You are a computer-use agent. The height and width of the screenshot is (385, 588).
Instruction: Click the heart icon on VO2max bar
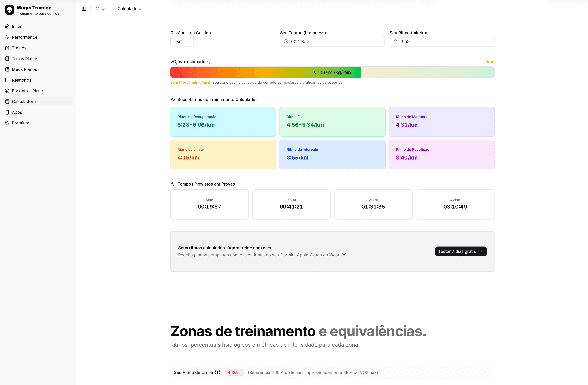tap(316, 72)
